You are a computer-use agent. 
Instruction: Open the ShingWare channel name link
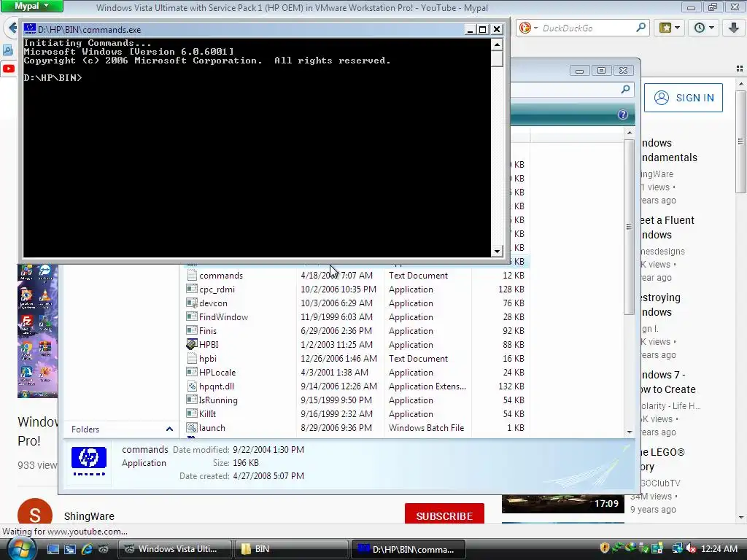coord(89,516)
